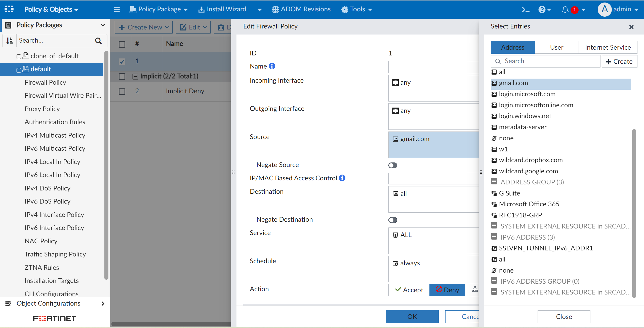Click the Name field info icon
This screenshot has height=328, width=644.
272,66
